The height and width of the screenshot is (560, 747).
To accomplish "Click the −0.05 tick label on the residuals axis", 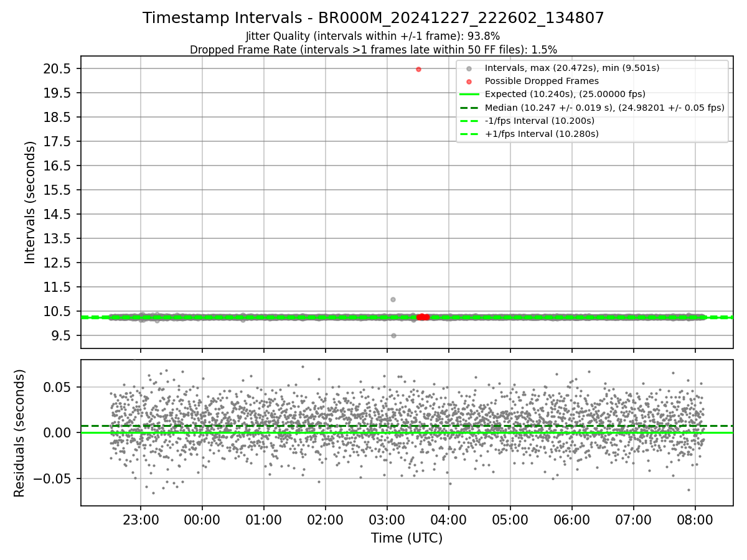I will [52, 478].
